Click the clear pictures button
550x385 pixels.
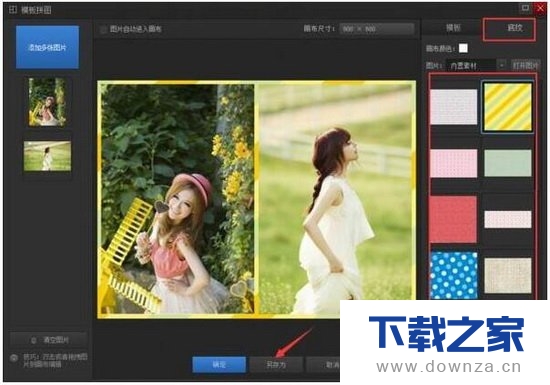pos(49,340)
